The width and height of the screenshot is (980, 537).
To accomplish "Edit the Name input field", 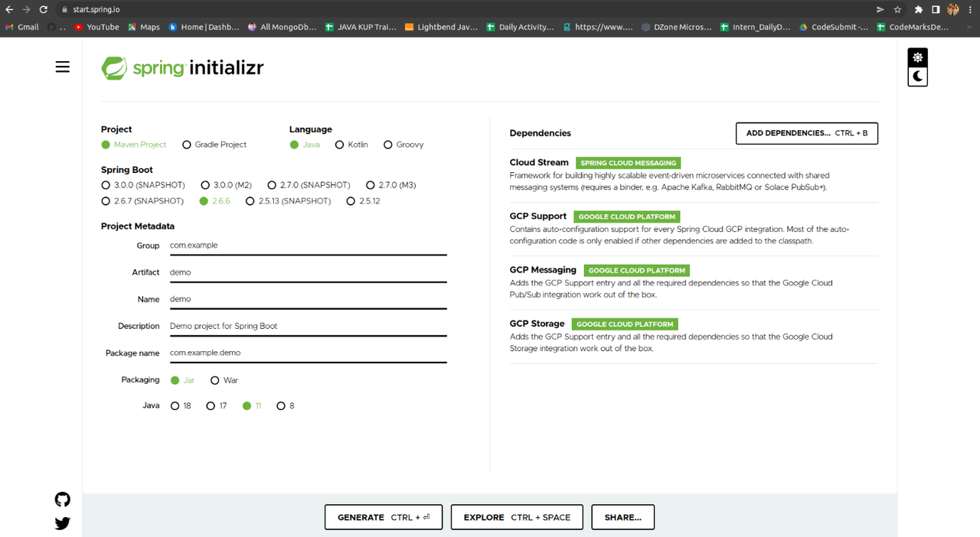I will pos(308,299).
